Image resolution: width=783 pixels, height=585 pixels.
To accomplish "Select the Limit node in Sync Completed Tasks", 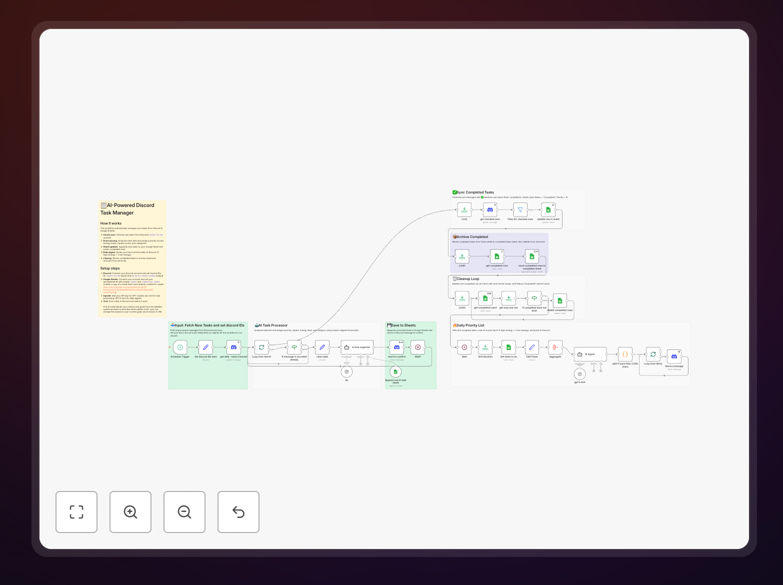I will click(464, 210).
